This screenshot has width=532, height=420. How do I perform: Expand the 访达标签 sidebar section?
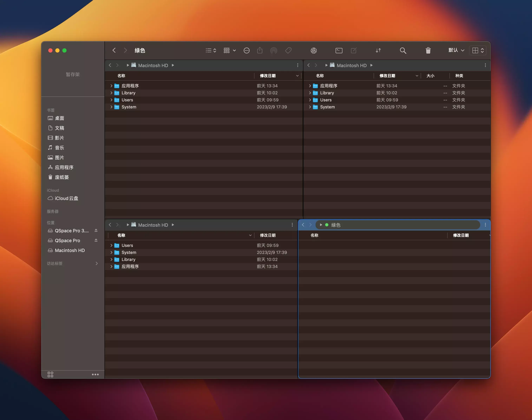[x=97, y=263]
